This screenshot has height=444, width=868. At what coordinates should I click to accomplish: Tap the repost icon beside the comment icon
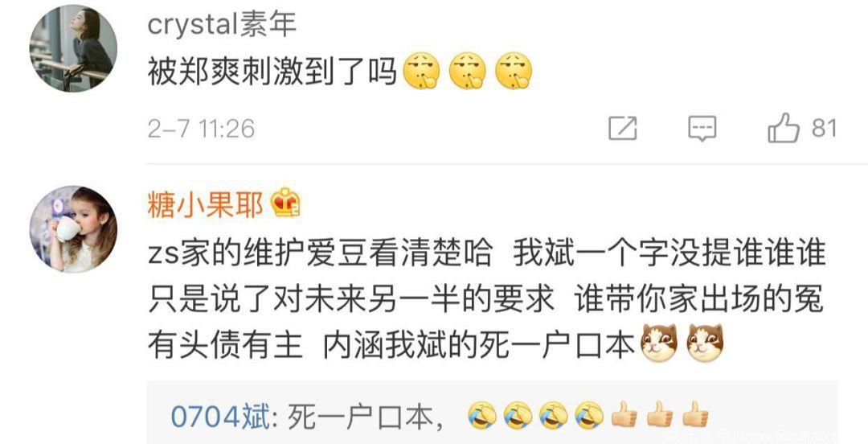click(623, 128)
